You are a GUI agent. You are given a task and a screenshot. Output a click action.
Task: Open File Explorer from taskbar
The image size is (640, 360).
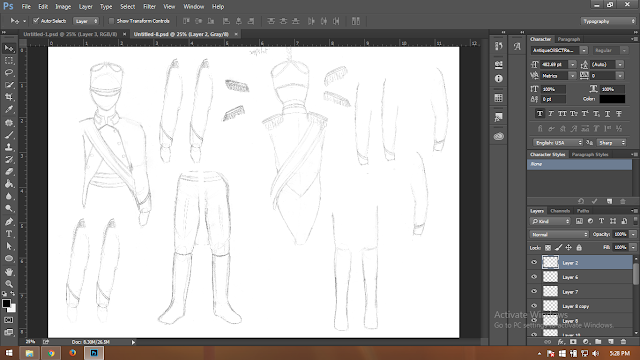click(x=29, y=353)
